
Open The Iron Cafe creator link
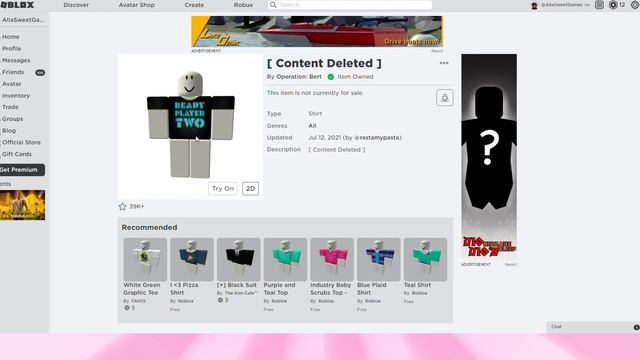240,293
